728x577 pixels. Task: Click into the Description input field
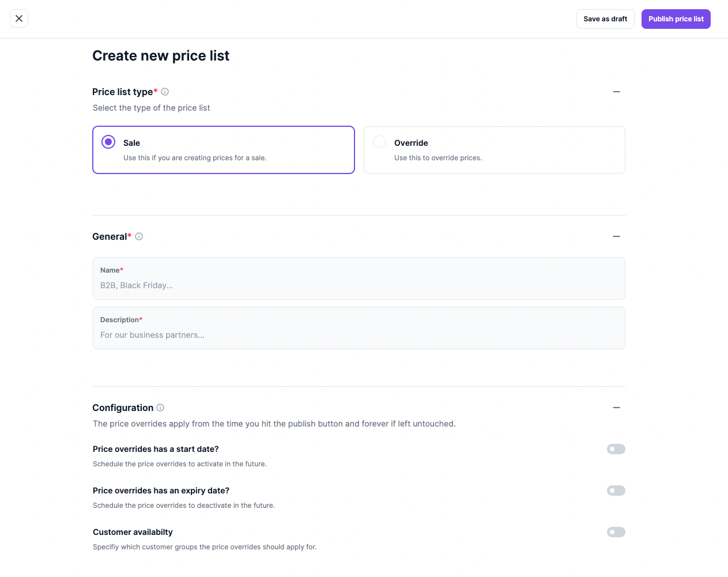click(x=359, y=335)
